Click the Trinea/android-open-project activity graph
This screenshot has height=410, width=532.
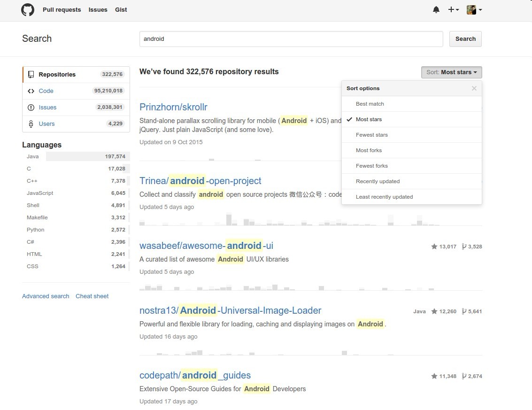click(310, 220)
